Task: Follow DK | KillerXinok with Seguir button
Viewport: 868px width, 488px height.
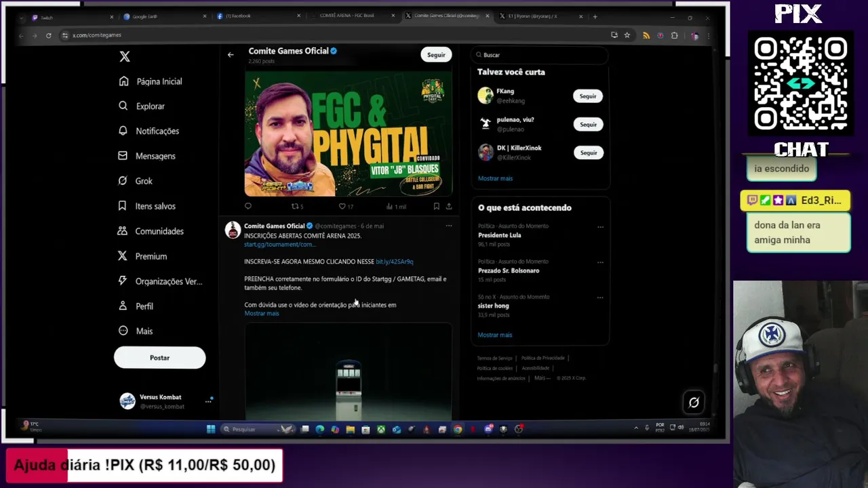Action: [x=588, y=153]
